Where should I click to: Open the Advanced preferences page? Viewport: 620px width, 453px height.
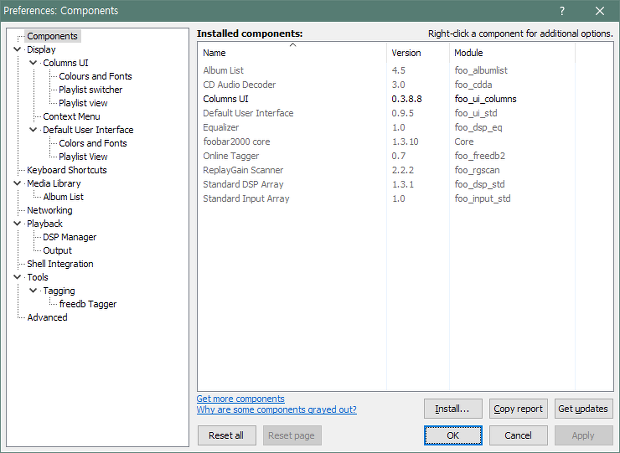[x=47, y=317]
